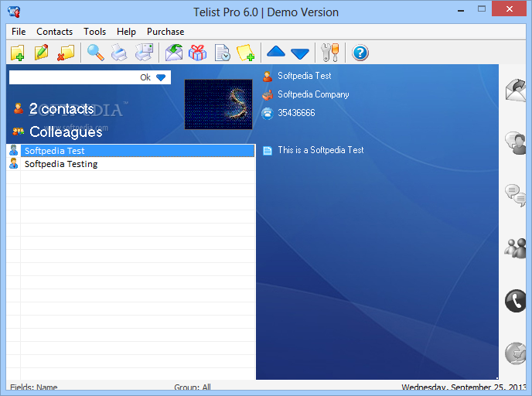Image resolution: width=532 pixels, height=396 pixels.
Task: Select the Softpedia Test contact row
Action: [x=138, y=151]
